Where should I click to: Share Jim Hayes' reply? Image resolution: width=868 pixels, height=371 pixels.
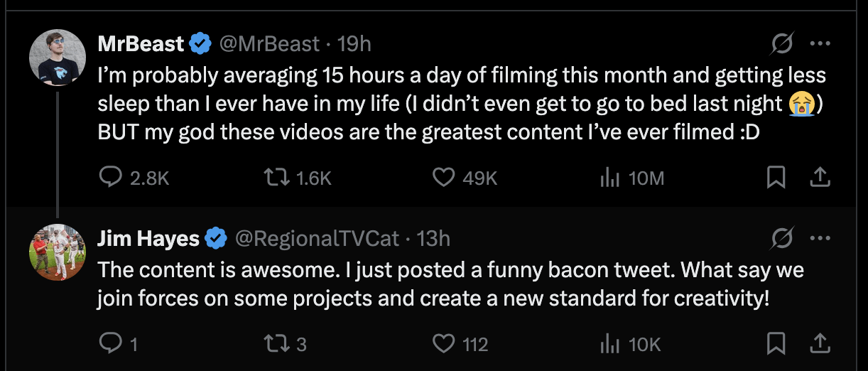click(x=820, y=344)
